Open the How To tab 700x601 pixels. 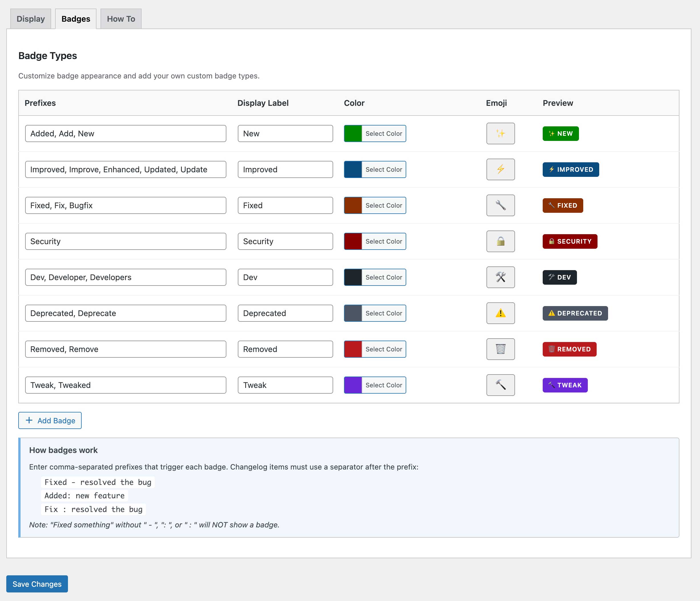click(x=121, y=19)
